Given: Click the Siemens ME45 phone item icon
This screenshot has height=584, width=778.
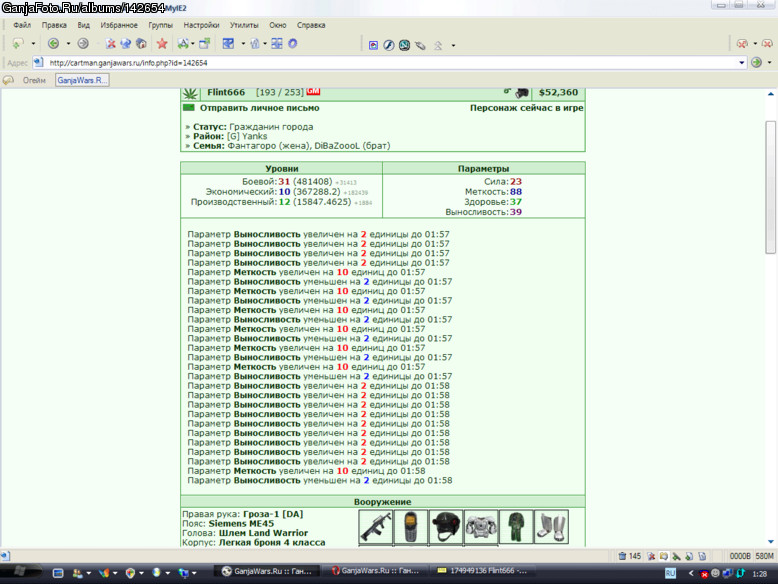Looking at the screenshot, I should pos(411,526).
